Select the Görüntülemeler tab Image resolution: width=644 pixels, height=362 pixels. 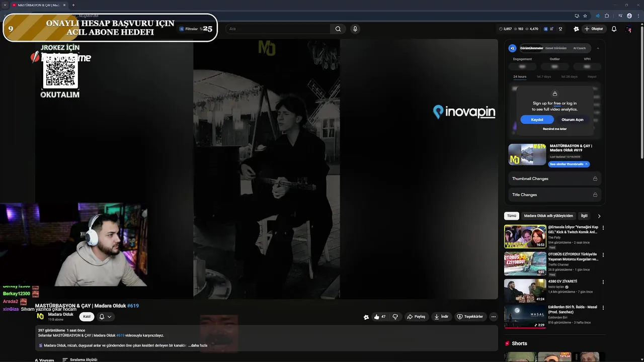click(x=531, y=48)
